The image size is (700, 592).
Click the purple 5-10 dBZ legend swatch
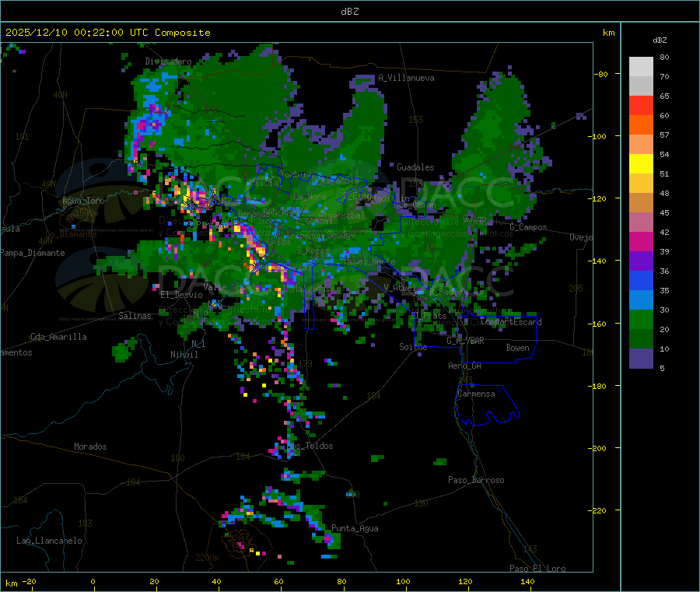click(x=641, y=359)
